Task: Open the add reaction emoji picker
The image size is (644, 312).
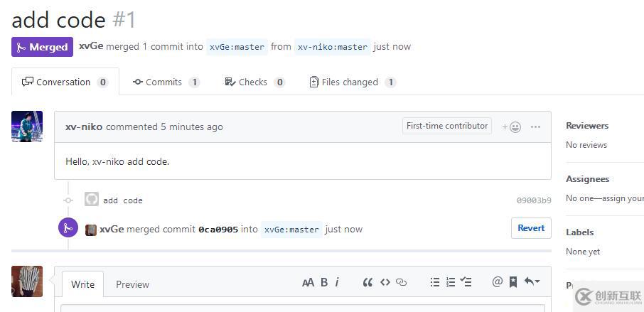Action: click(x=512, y=127)
